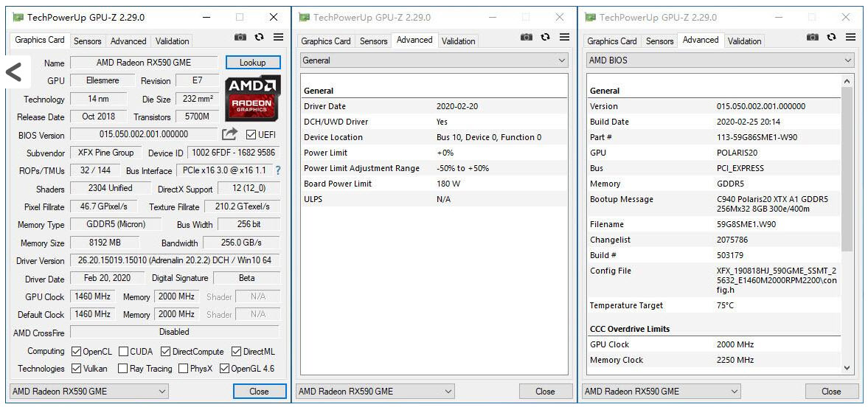Click the Driver Version field
Screen dimensions: 868x410
[x=175, y=260]
